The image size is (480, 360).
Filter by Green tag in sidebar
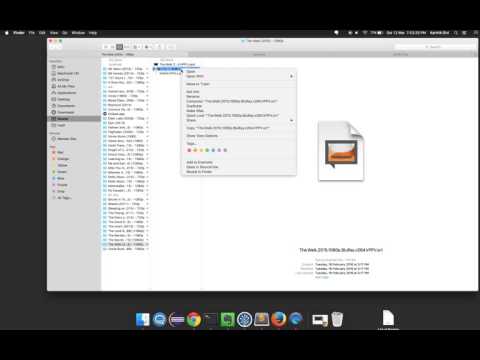click(x=60, y=172)
